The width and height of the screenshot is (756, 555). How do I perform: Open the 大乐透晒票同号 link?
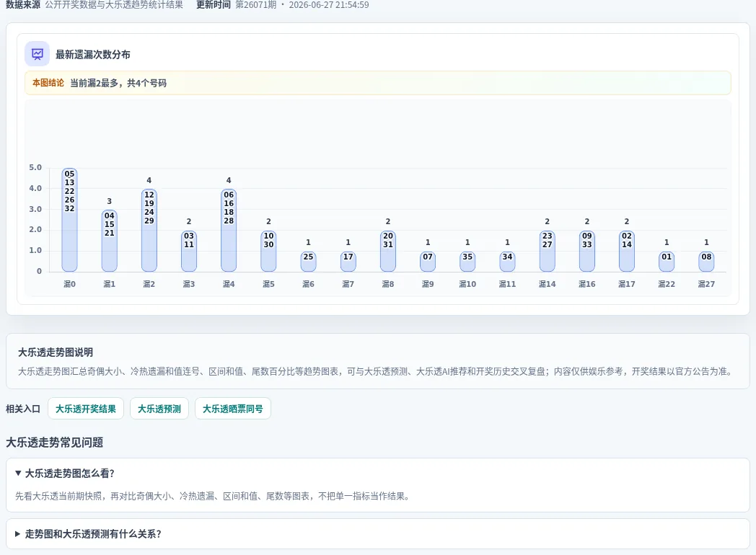pos(233,409)
